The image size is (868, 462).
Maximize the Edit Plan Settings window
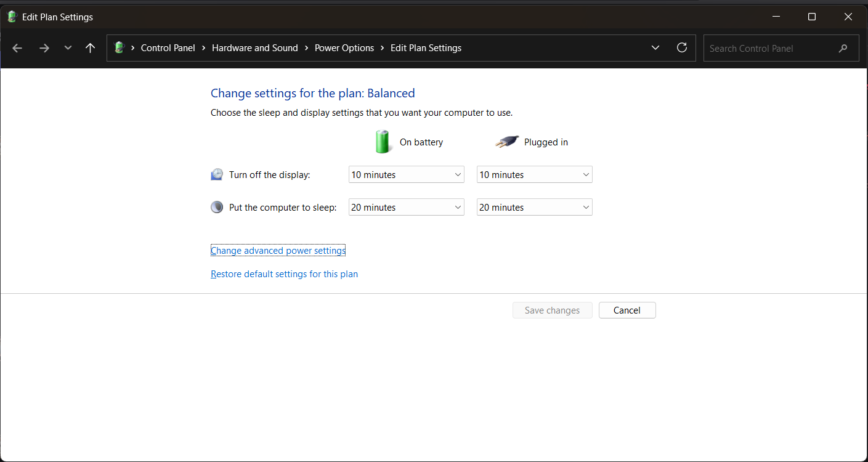click(x=812, y=17)
